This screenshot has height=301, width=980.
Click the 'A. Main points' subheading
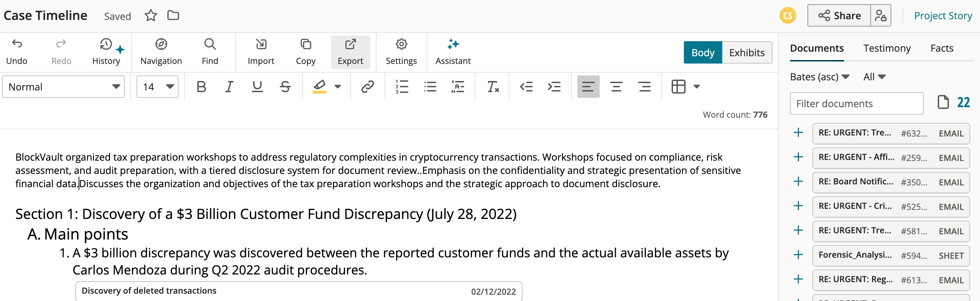[x=78, y=234]
